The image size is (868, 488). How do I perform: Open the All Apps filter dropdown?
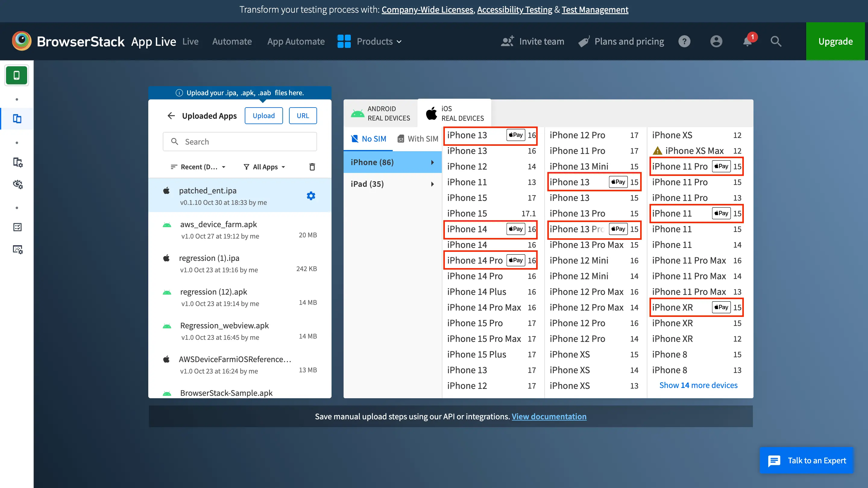[x=265, y=167]
